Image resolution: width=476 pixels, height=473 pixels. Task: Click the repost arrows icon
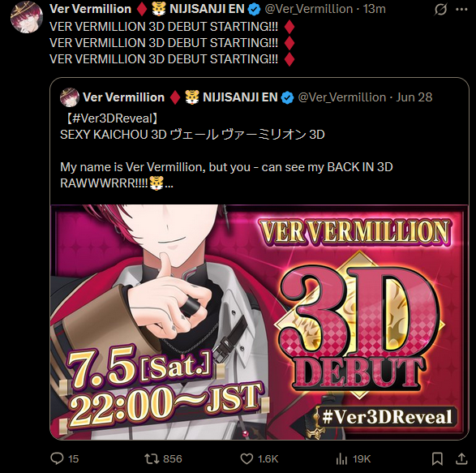[152, 458]
